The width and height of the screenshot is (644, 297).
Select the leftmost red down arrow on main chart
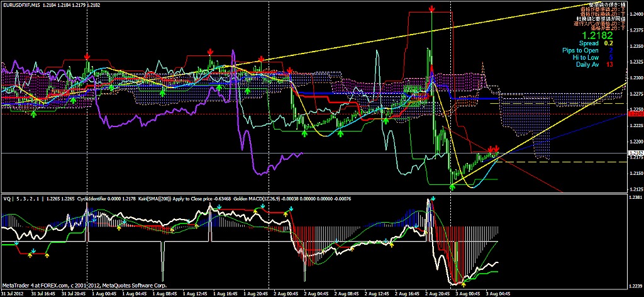(x=87, y=57)
